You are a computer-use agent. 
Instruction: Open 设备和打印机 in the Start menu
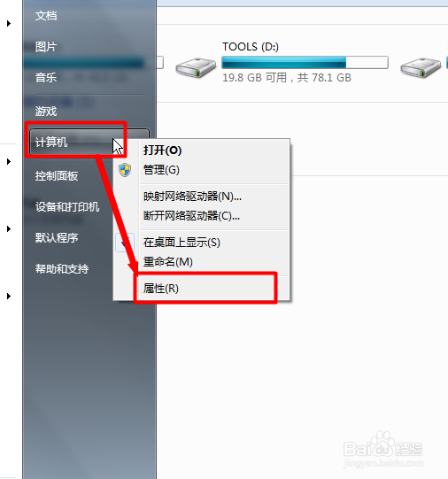click(x=67, y=207)
